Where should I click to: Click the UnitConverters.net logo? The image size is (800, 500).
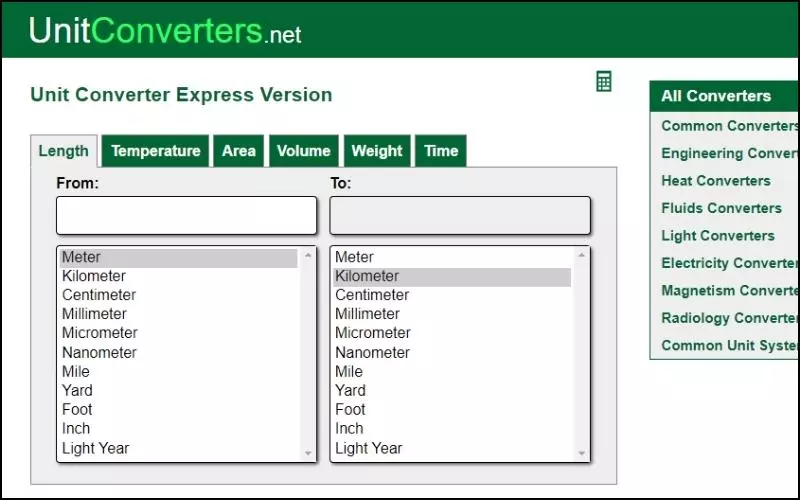tap(165, 30)
